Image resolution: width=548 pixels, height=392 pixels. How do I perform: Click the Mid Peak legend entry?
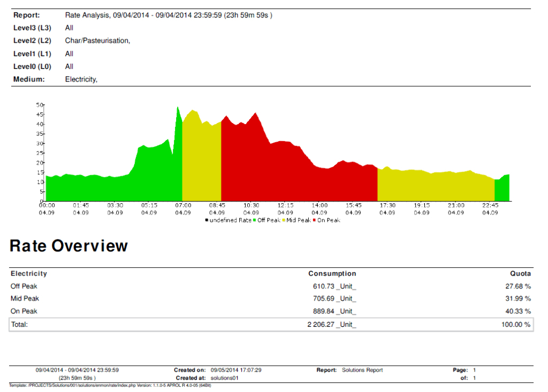point(298,220)
